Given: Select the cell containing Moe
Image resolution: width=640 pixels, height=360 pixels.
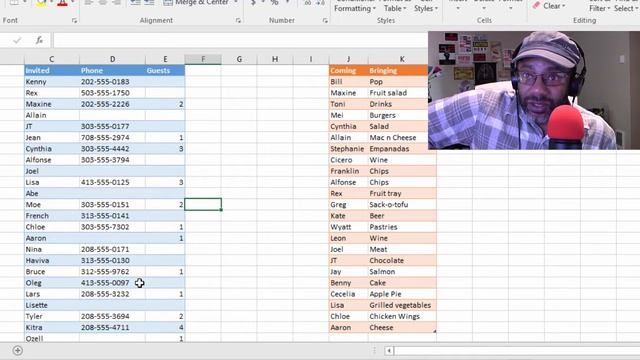Looking at the screenshot, I should [52, 204].
